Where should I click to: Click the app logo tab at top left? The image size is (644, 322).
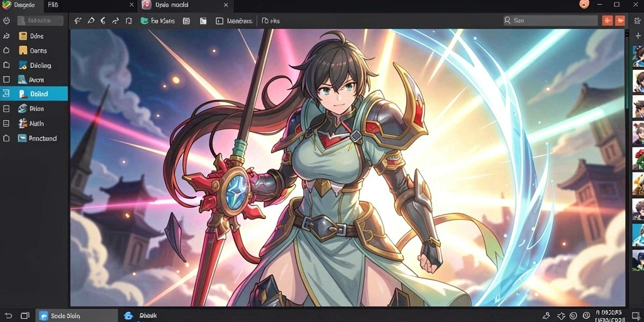(x=19, y=5)
